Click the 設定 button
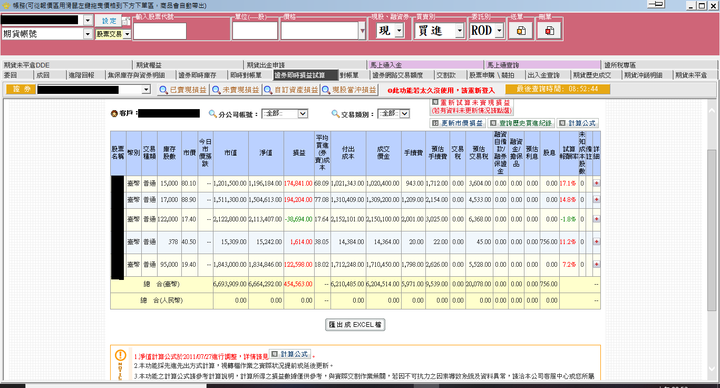Screen dimensions: 720x388 109,21
